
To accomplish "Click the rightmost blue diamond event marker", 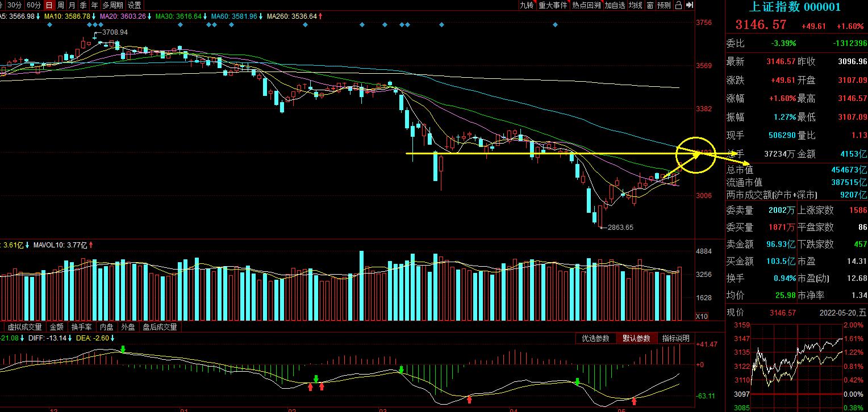I will click(x=555, y=24).
